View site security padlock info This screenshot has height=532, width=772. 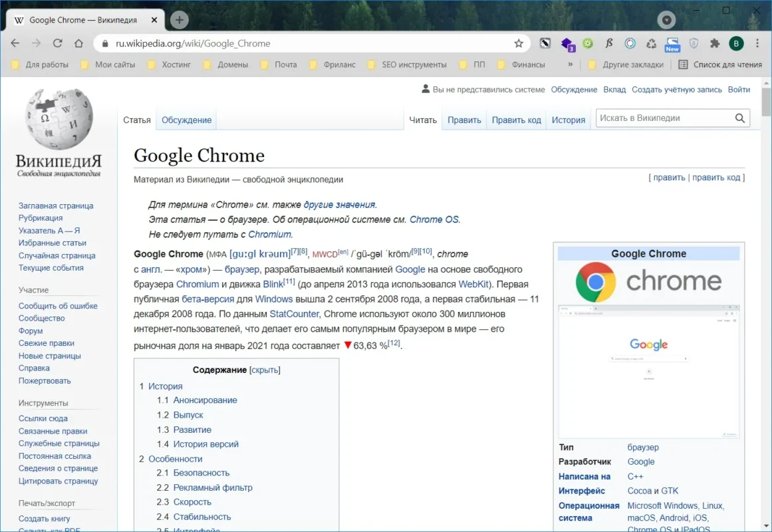point(105,43)
